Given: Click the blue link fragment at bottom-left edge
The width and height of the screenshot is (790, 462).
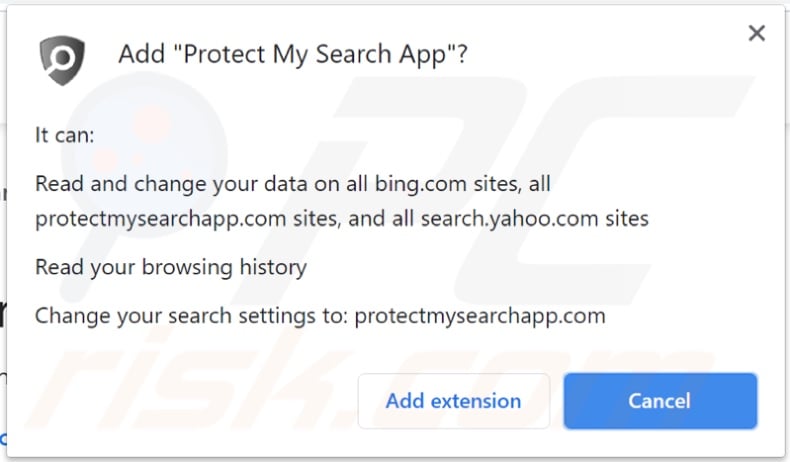Looking at the screenshot, I should (3, 438).
